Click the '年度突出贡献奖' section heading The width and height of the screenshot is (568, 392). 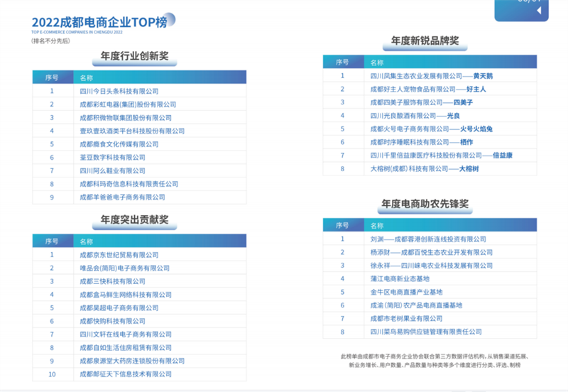pos(134,219)
